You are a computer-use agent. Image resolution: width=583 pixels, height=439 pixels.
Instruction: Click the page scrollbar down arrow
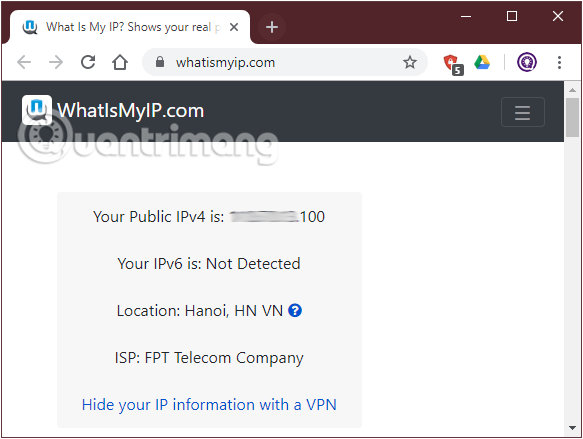572,428
